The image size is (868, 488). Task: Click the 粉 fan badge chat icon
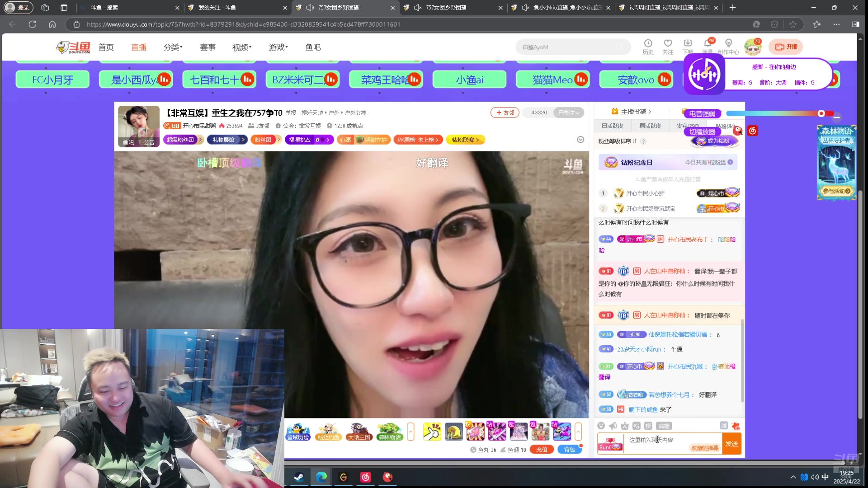point(636,426)
